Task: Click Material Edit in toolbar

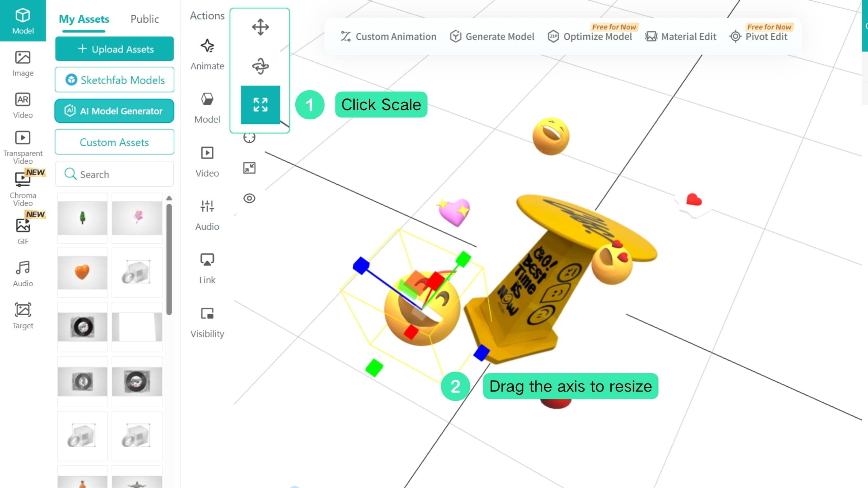Action: (x=681, y=36)
